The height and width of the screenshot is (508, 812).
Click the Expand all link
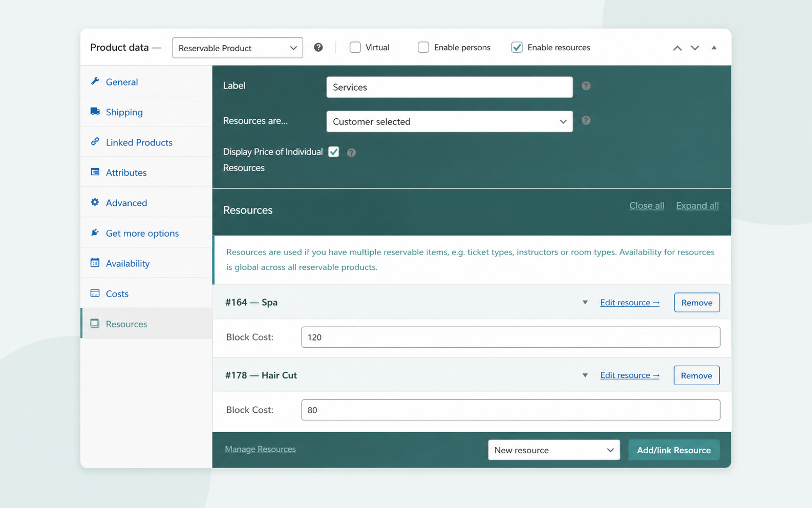coord(697,205)
